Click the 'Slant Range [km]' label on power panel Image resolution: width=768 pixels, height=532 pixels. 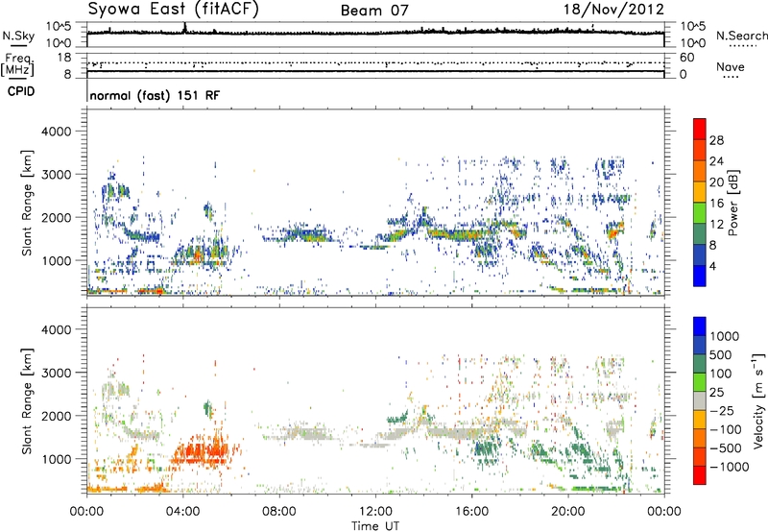pos(27,203)
